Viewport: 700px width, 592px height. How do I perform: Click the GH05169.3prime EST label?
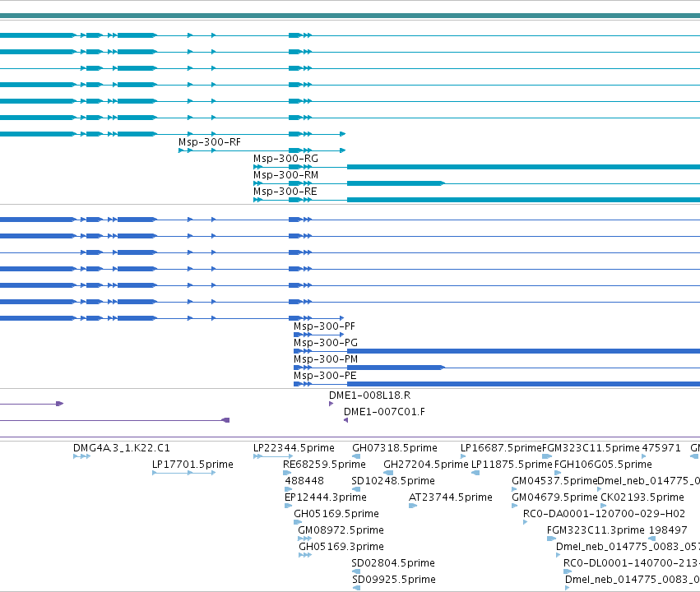tap(341, 548)
